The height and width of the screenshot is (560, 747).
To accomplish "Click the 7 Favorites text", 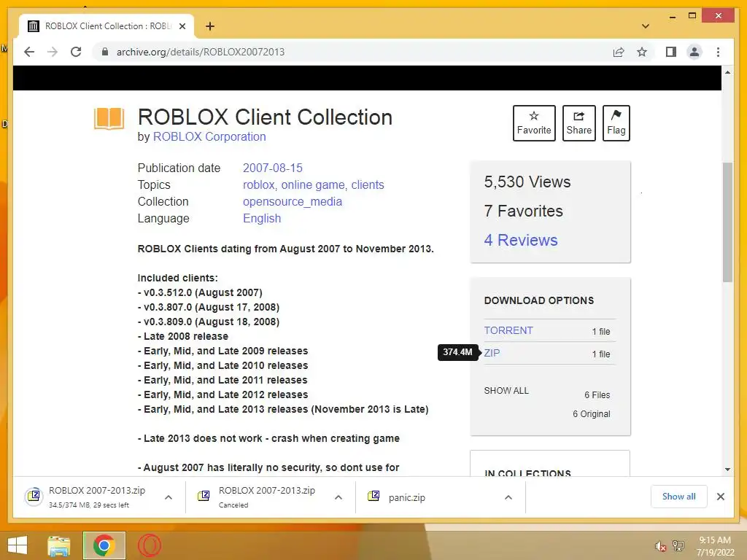I will pos(524,211).
